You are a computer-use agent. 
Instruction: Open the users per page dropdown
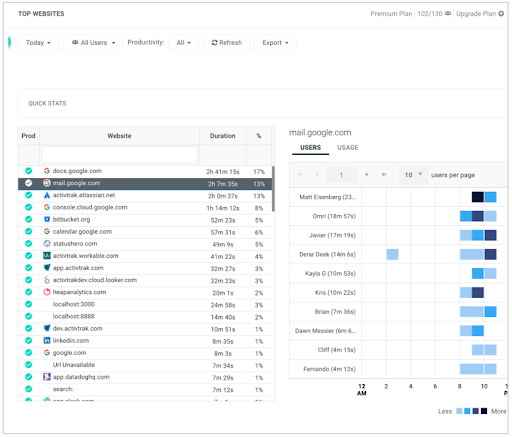tap(413, 175)
